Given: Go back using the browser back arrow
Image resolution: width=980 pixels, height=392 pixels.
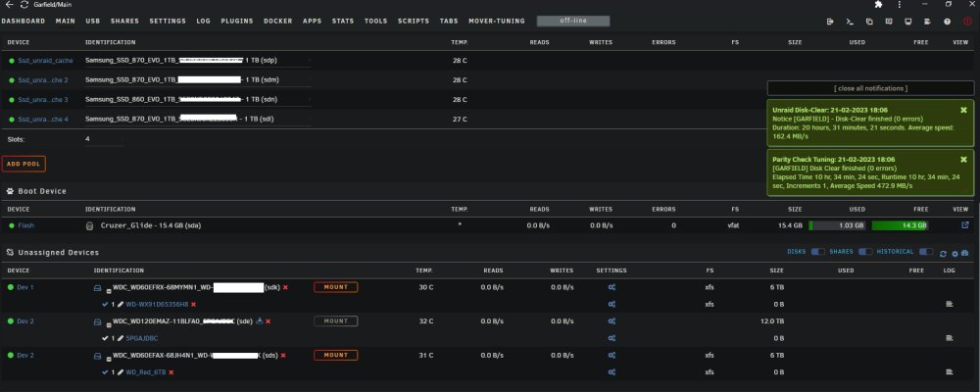Looking at the screenshot, I should 9,4.
